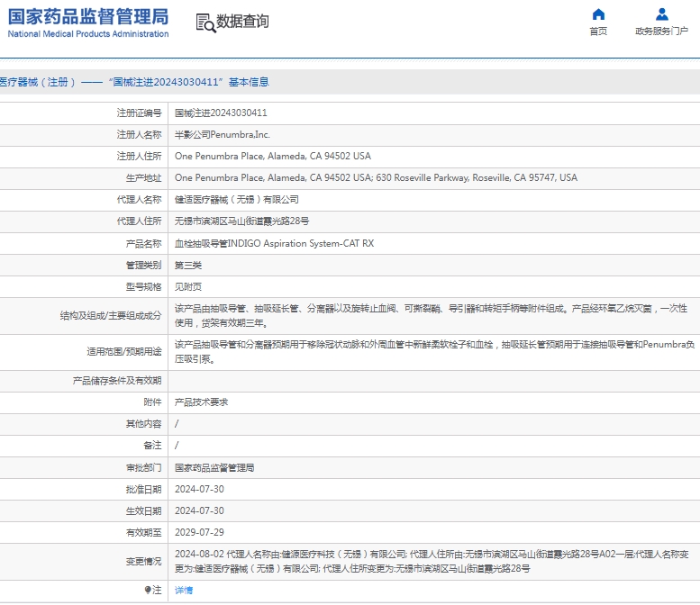Screen dimensions: 700x605
Task: Click the 结构及组成 description text
Action: click(431, 316)
